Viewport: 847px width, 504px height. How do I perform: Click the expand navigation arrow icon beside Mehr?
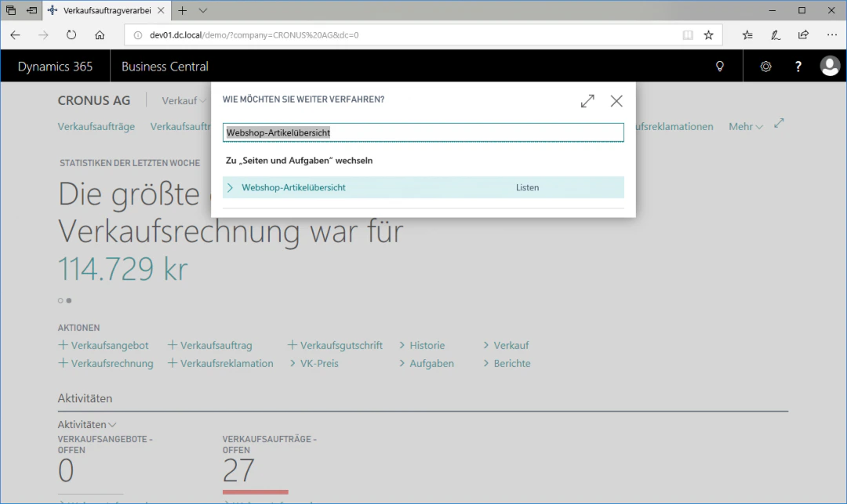(779, 124)
